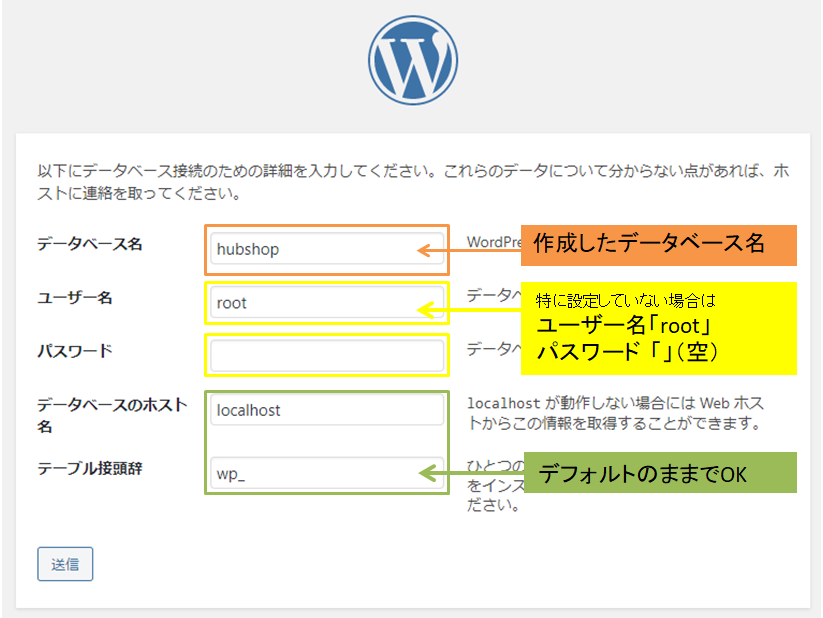The width and height of the screenshot is (823, 618).
Task: Click the intro paragraph about database connection details
Action: [x=413, y=182]
